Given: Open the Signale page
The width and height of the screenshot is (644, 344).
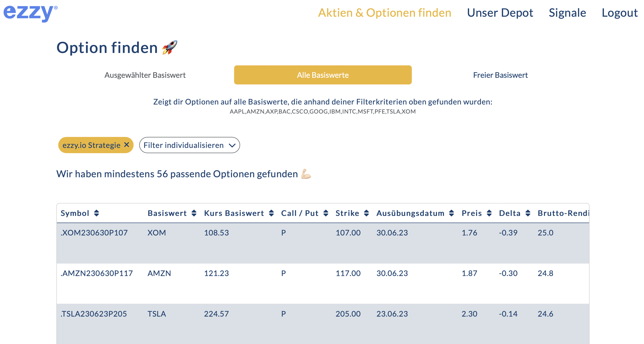Looking at the screenshot, I should [567, 13].
